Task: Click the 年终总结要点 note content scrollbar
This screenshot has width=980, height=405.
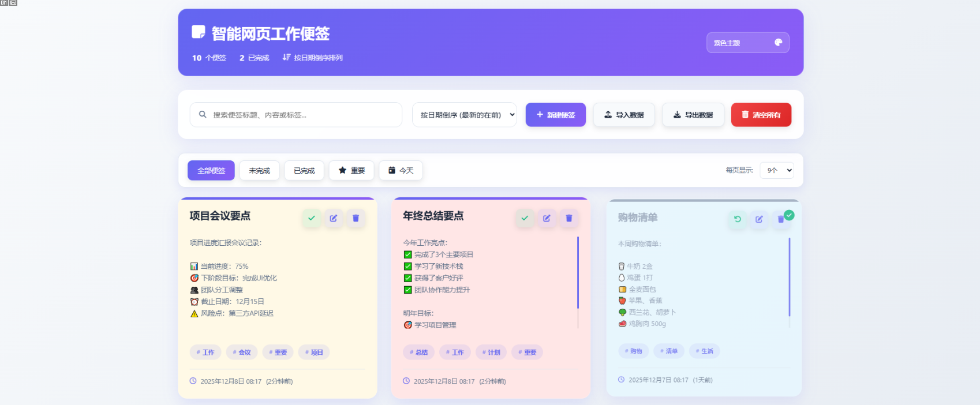Action: [x=578, y=272]
